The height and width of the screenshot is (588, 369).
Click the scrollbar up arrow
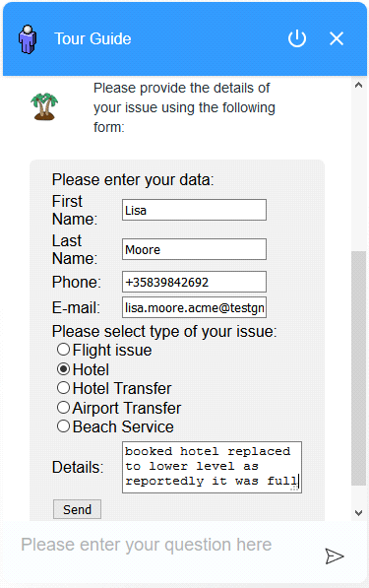coord(358,85)
